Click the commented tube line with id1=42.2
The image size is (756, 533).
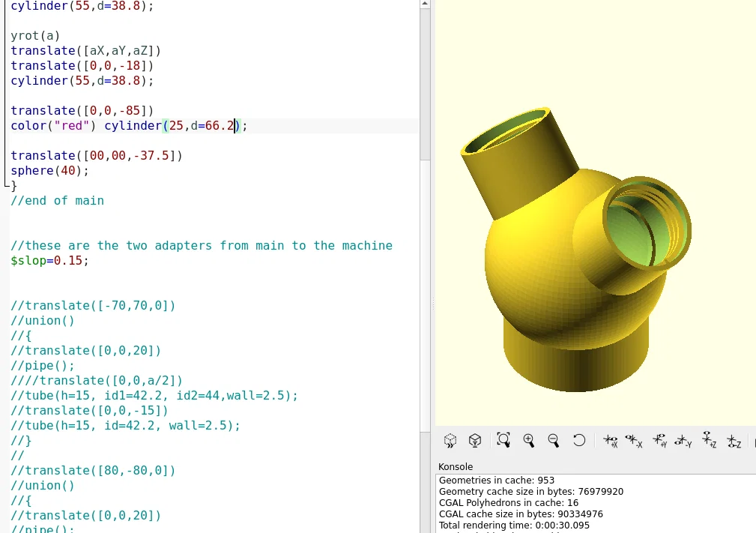click(154, 396)
